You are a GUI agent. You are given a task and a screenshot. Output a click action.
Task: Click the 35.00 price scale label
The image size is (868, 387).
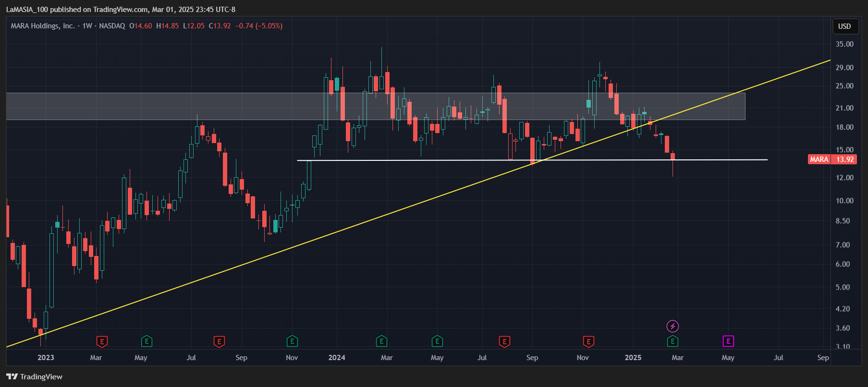click(844, 44)
